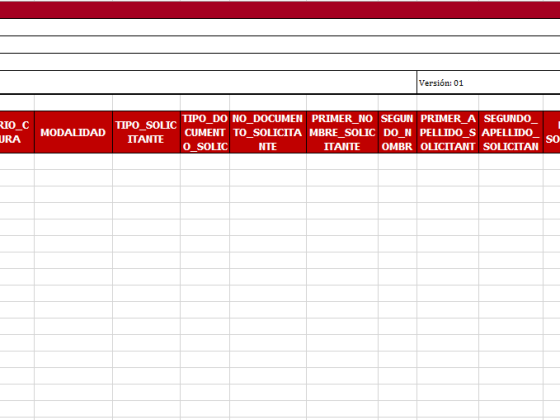
Task: Select the partially visible RIO_C URA header
Action: click(17, 132)
